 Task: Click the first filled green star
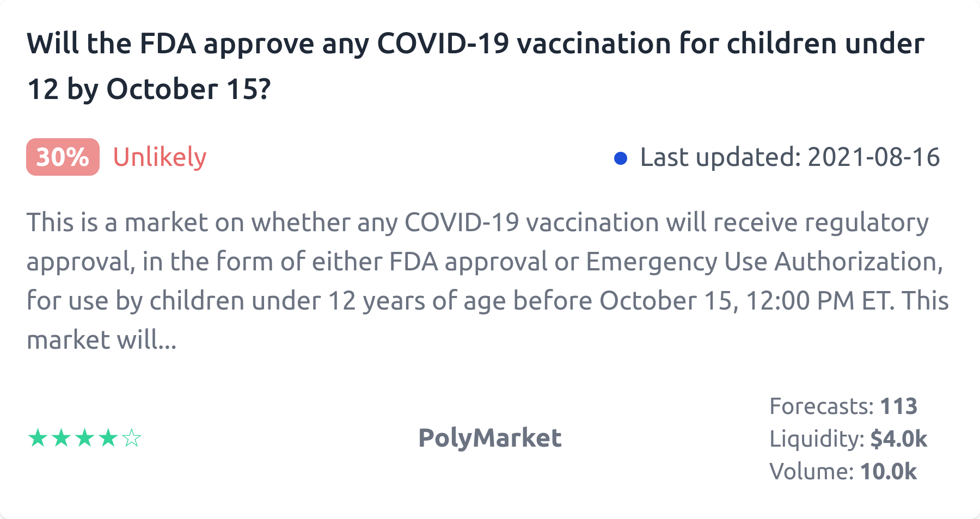(38, 438)
